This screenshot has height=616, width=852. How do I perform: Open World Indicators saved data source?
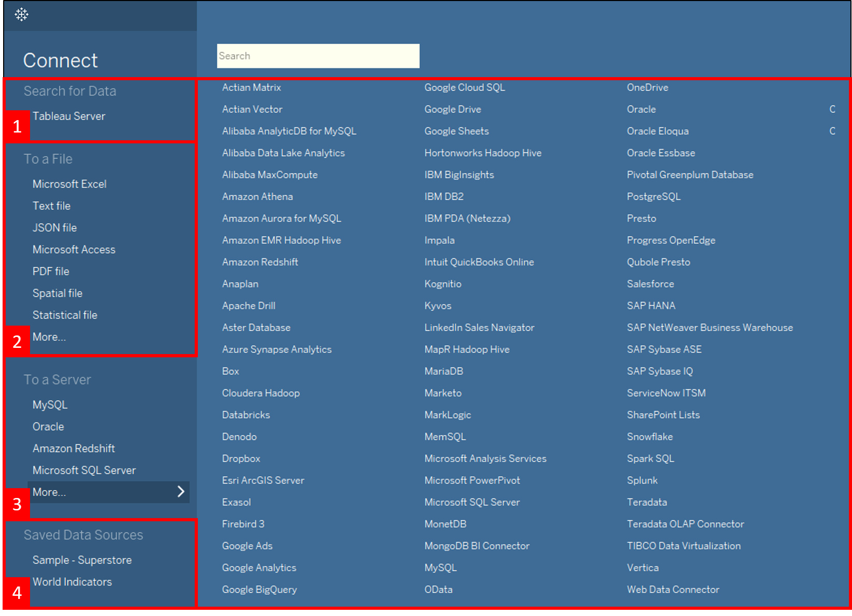72,582
